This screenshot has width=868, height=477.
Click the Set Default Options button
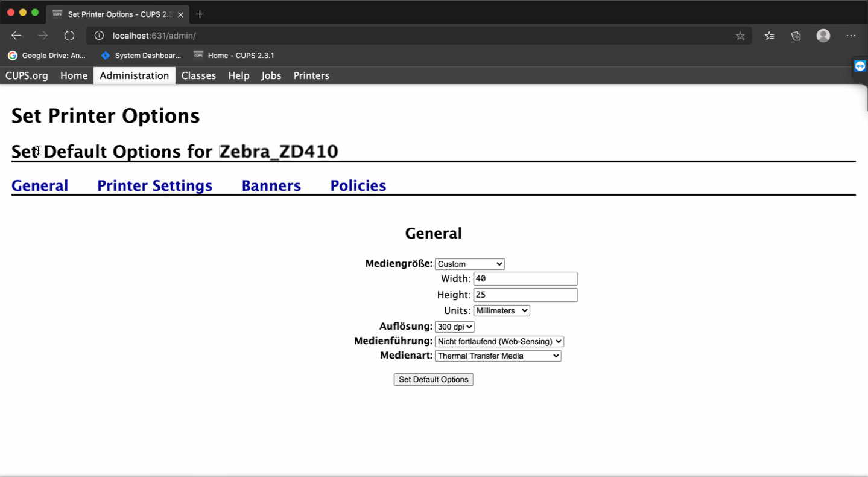(434, 379)
